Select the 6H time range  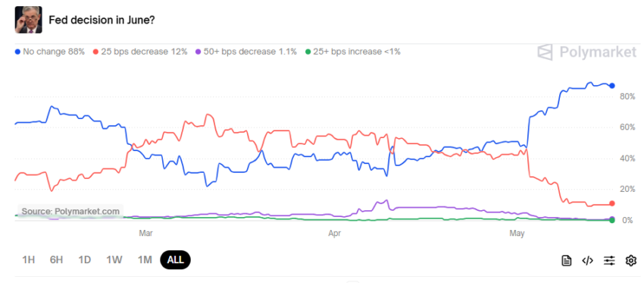pos(56,260)
